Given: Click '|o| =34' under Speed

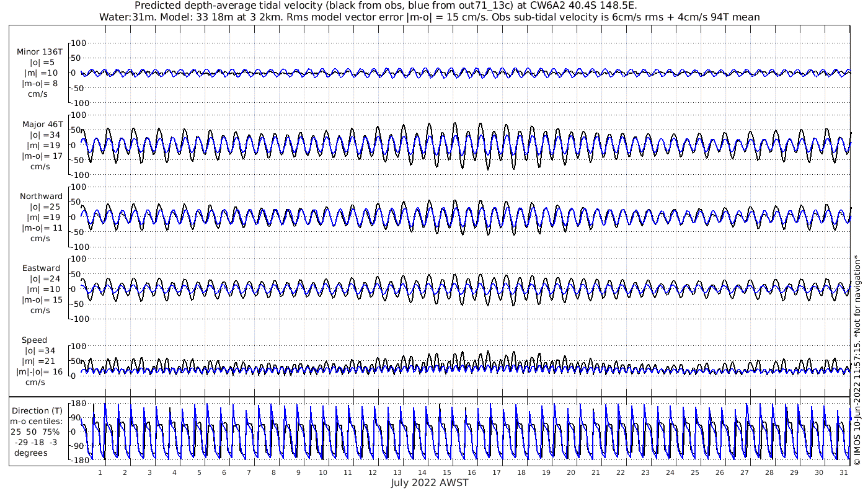Looking at the screenshot, I should coord(42,351).
